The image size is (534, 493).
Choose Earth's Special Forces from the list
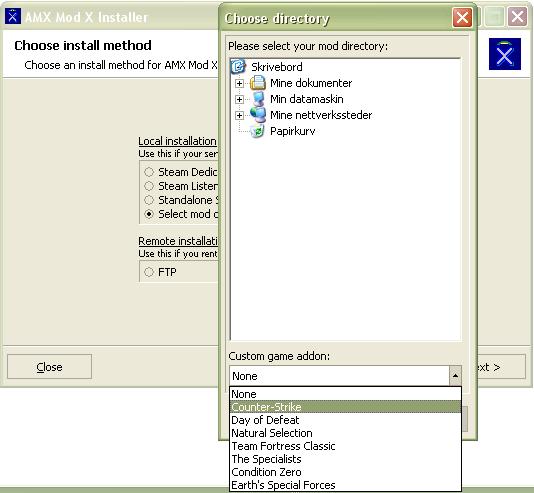point(346,485)
